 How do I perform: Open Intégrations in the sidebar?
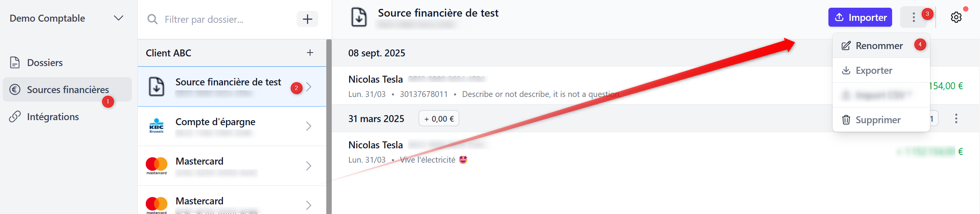click(x=53, y=117)
